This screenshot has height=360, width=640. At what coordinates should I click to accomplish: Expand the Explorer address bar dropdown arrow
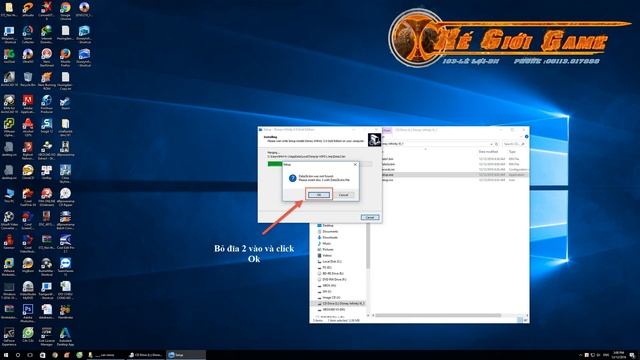491,144
